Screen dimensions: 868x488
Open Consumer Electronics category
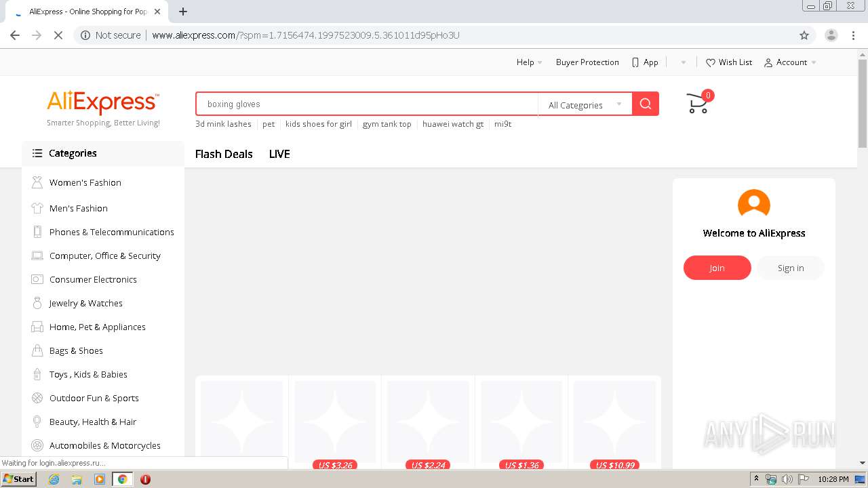click(93, 279)
